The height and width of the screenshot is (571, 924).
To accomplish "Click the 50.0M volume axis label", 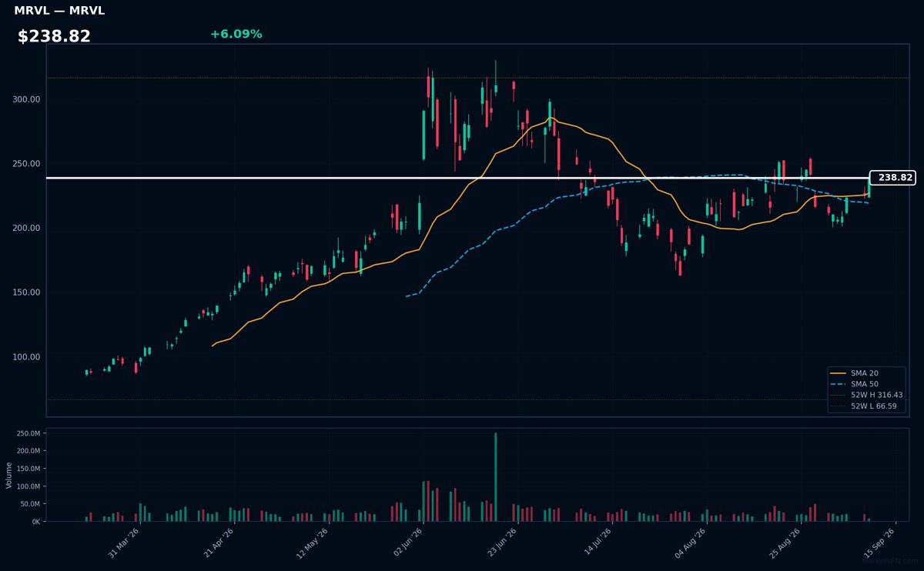I will (31, 504).
